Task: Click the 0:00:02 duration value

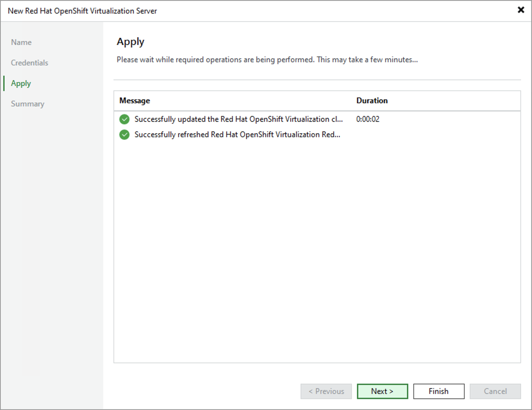Action: (368, 119)
